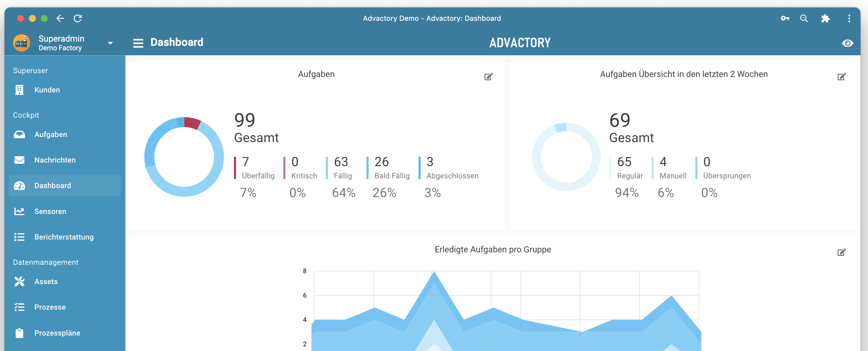Click the 0 Kritisch statistic
This screenshot has height=351, width=868.
[301, 168]
